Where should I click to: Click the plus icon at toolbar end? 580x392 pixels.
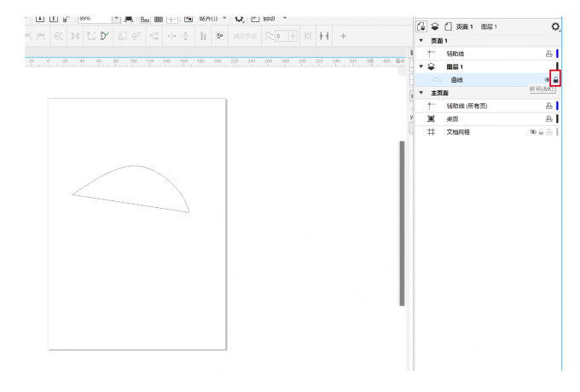pos(344,36)
